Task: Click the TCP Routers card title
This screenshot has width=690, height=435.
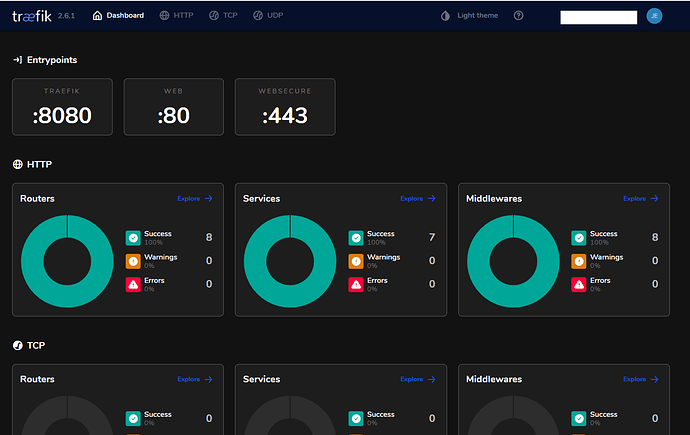Action: click(37, 379)
